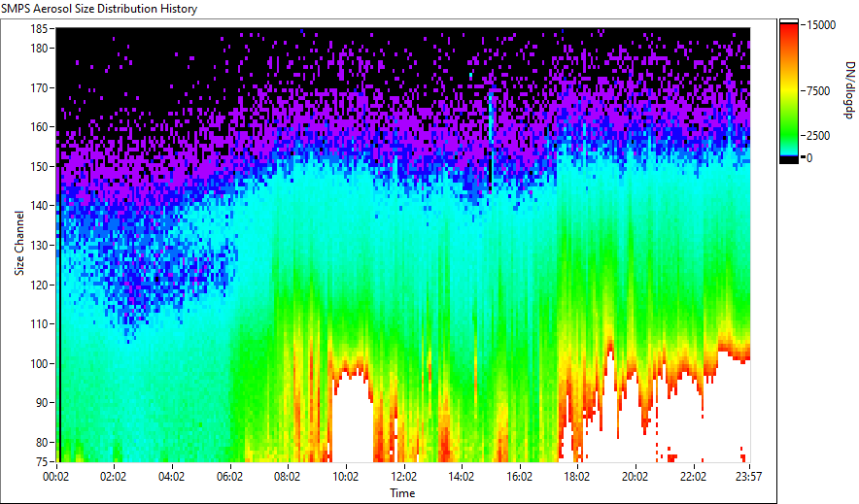
Task: Click time axis label 12:02
Action: tap(403, 477)
